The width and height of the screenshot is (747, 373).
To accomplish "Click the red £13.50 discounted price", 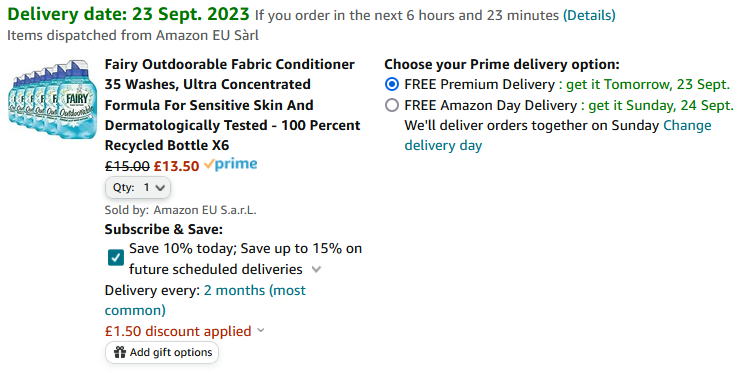I will click(x=176, y=166).
